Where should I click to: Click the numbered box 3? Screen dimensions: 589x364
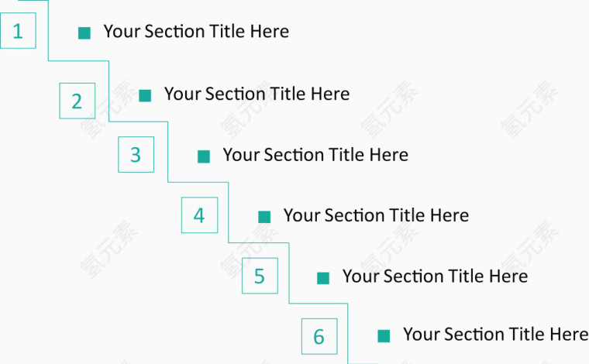click(136, 155)
